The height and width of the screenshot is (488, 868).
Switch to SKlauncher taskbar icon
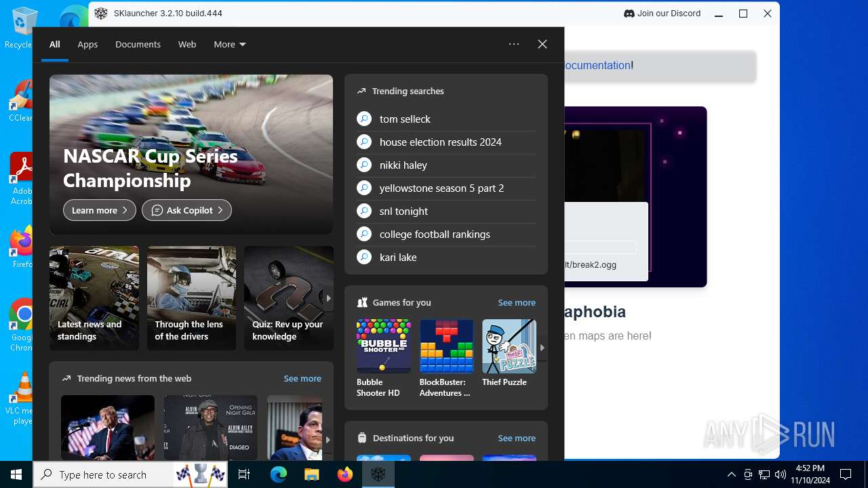378,474
